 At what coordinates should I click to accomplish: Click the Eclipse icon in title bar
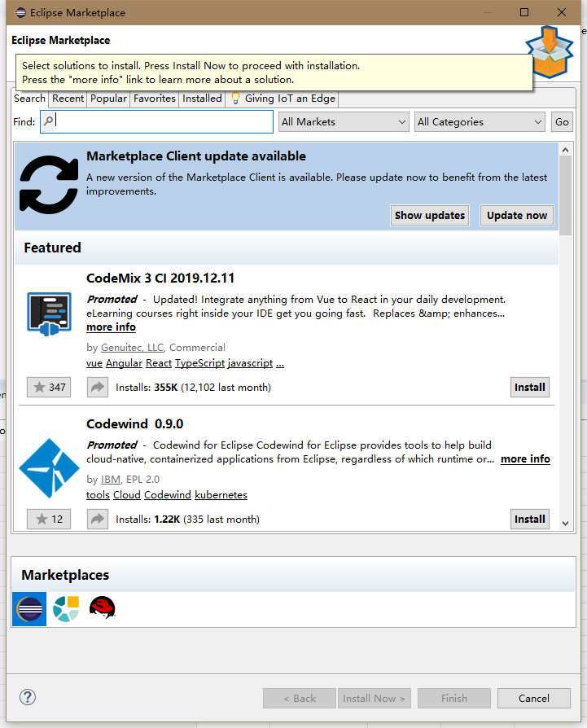20,12
